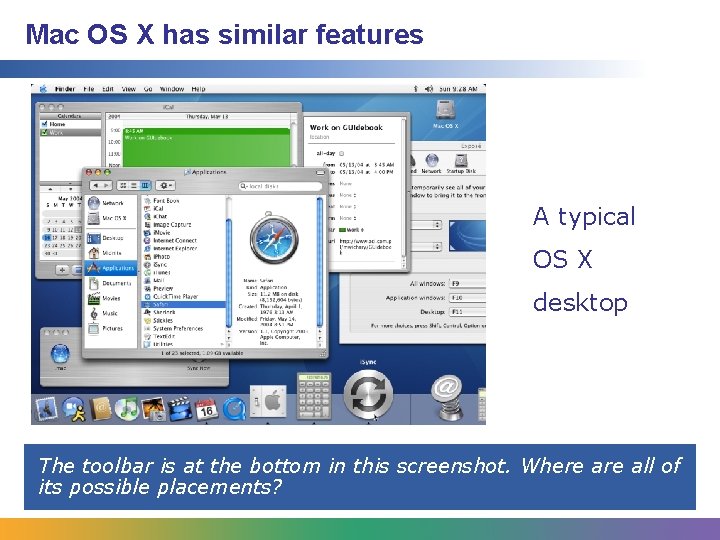The image size is (720, 540).
Task: Click the Finder search field
Action: coord(280,186)
